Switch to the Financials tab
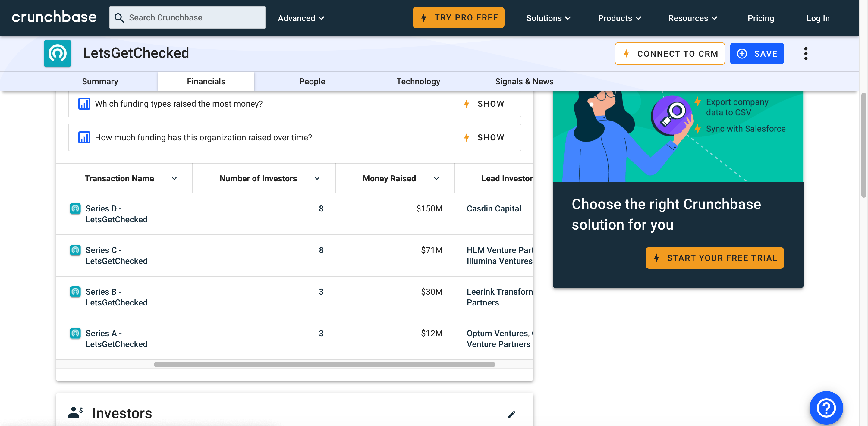 click(206, 82)
